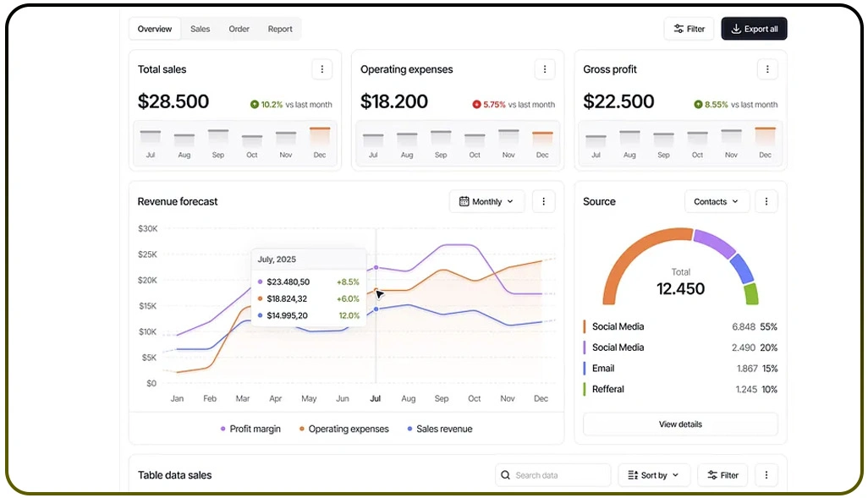This screenshot has width=868, height=498.
Task: Switch to the Report tab
Action: coord(280,29)
